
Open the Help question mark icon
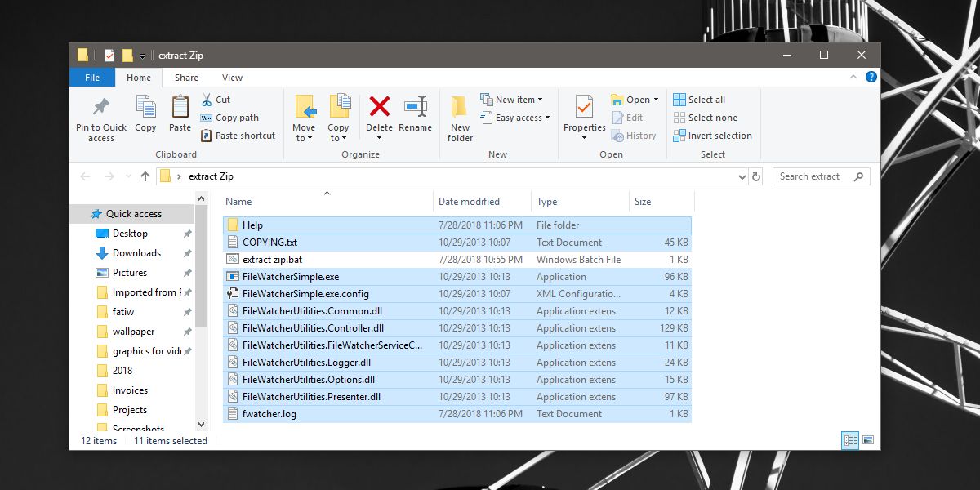click(x=871, y=78)
